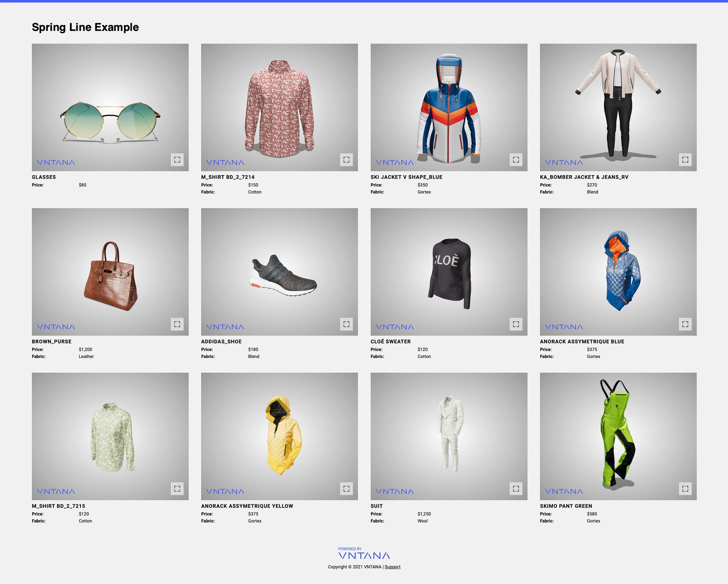The image size is (728, 584).
Task: Click fullscreen icon on Ski Jacket viewer
Action: (516, 159)
